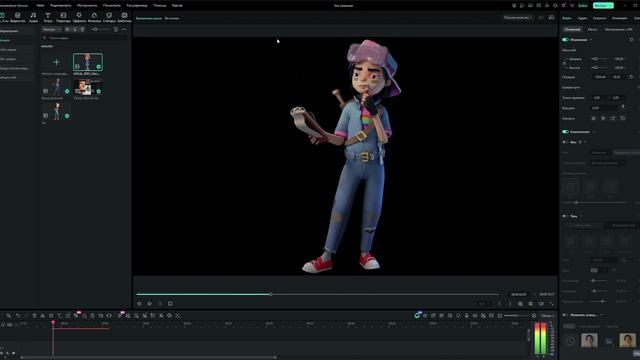The image size is (640, 360).
Task: Click the previous frame button under preview
Action: pos(139,304)
